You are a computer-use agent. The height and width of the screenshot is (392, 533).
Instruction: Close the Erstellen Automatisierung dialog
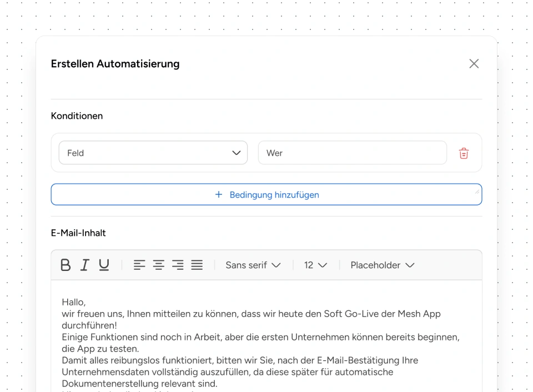point(474,64)
